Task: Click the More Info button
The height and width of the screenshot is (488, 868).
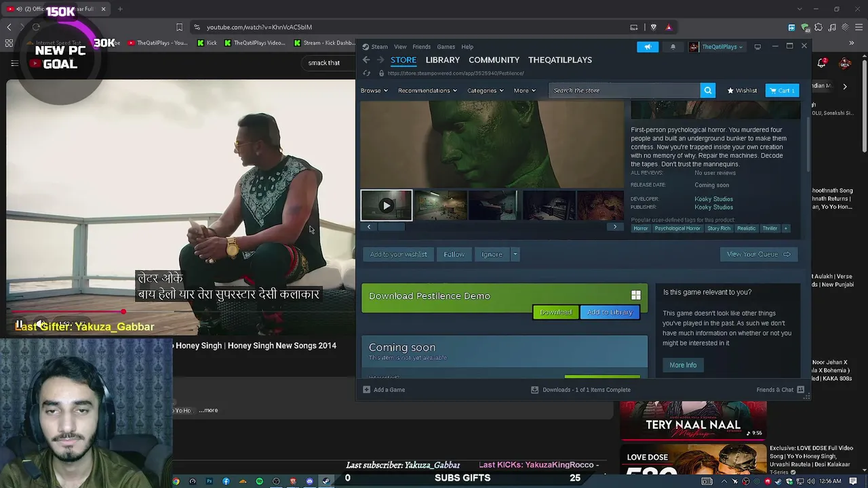Action: [x=683, y=365]
